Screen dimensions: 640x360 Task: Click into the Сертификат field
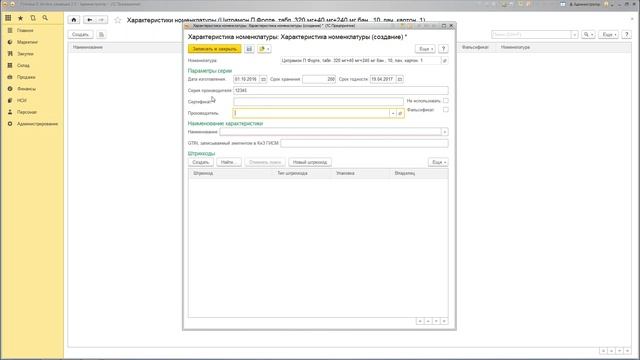coord(318,102)
